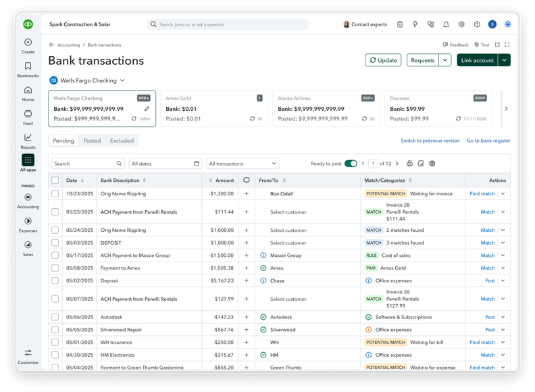Print the transactions list
The height and width of the screenshot is (392, 535).
(409, 164)
